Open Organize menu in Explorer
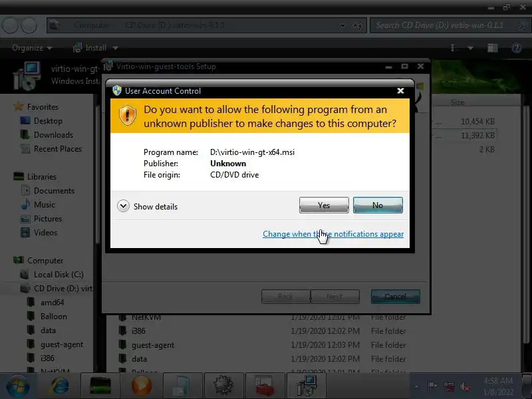The image size is (532, 399). click(32, 48)
